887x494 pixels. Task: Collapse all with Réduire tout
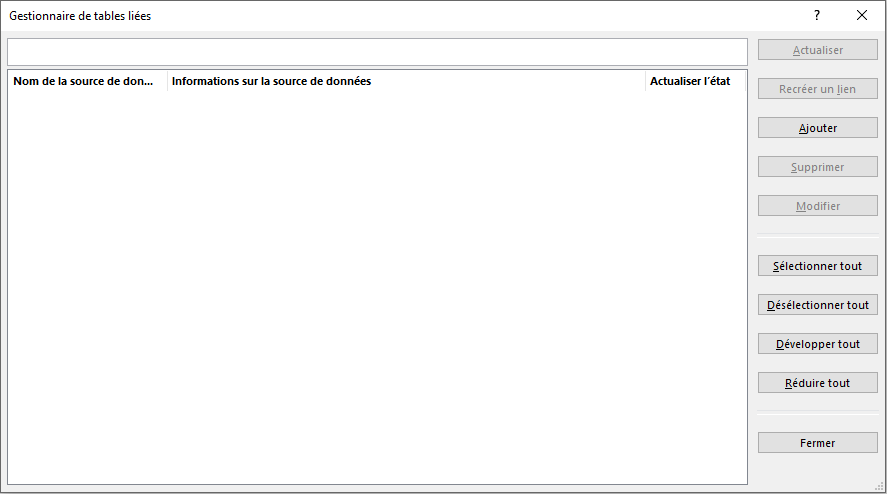[817, 383]
